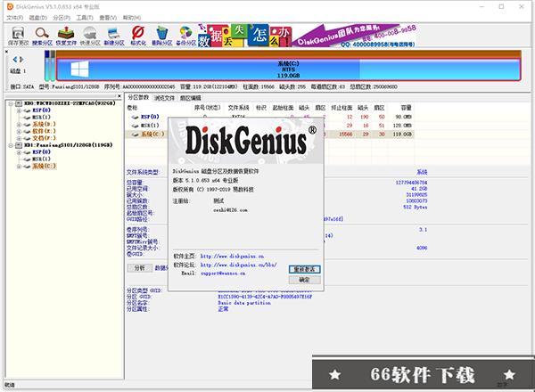
Task: Click the 起始柱面 column header
Action: pyautogui.click(x=283, y=108)
